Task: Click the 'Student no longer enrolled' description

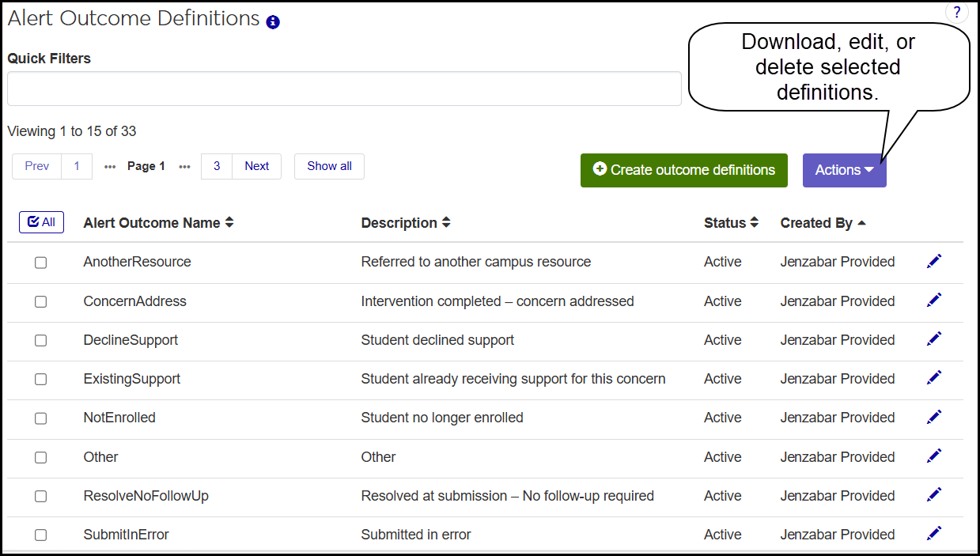Action: click(x=442, y=418)
